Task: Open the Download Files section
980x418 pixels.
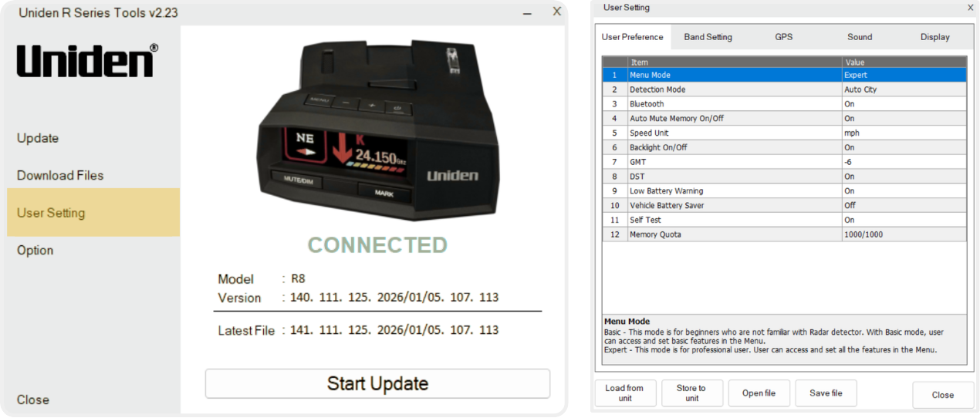Action: (x=60, y=175)
